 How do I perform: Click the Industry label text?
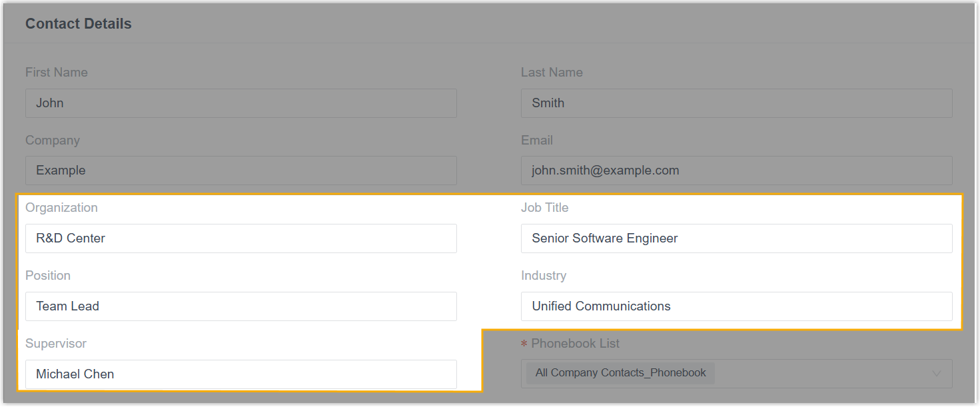(543, 276)
